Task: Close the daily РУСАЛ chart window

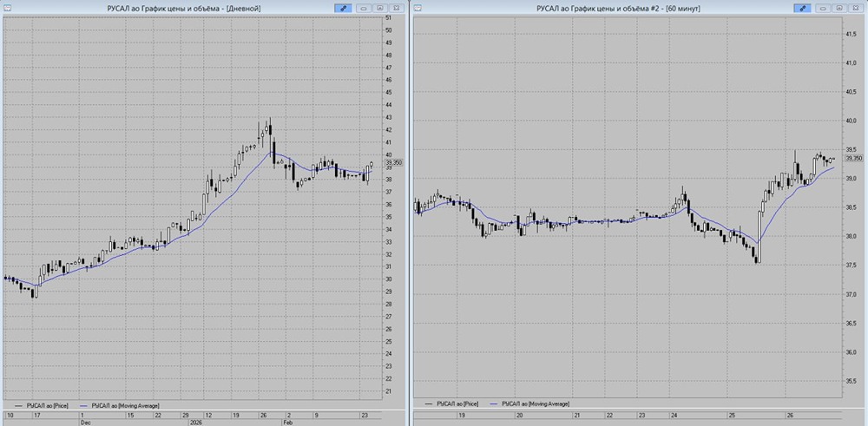Action: click(397, 9)
